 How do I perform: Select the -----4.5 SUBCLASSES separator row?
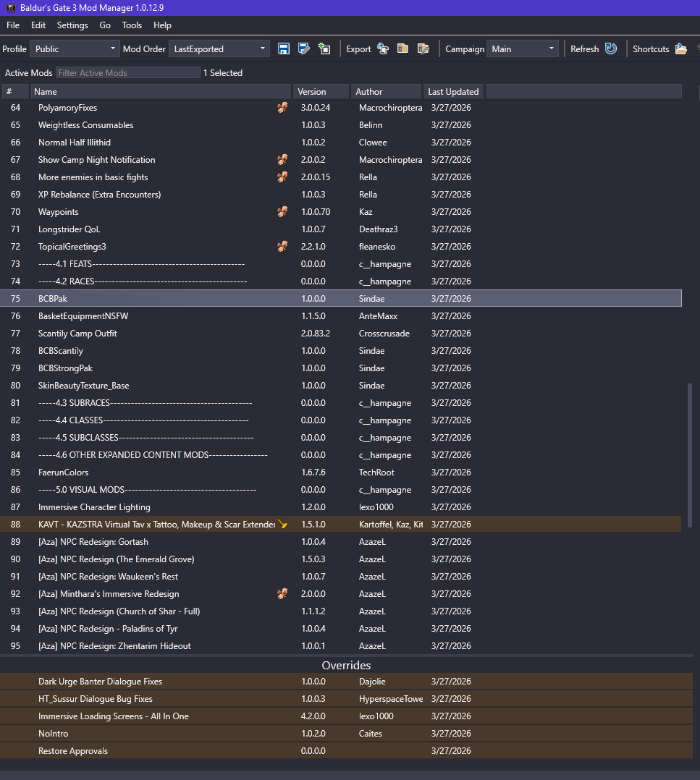(x=341, y=437)
